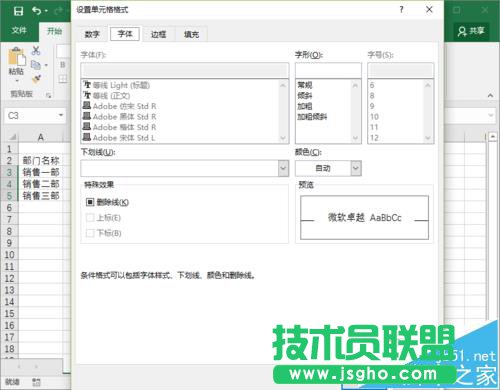Screen dimensions: 500x390
Task: Click up arrow of font size list scrollbar
Action: click(428, 85)
